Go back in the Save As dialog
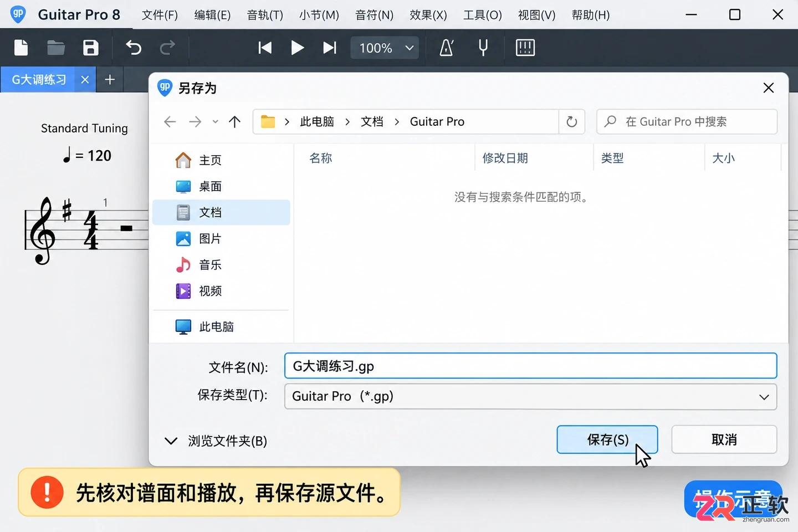798x532 pixels. click(170, 122)
